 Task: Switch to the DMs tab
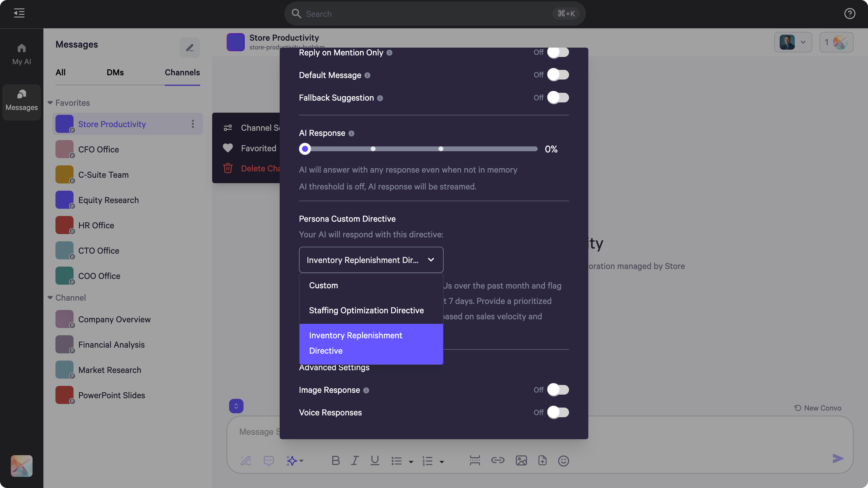click(x=115, y=72)
